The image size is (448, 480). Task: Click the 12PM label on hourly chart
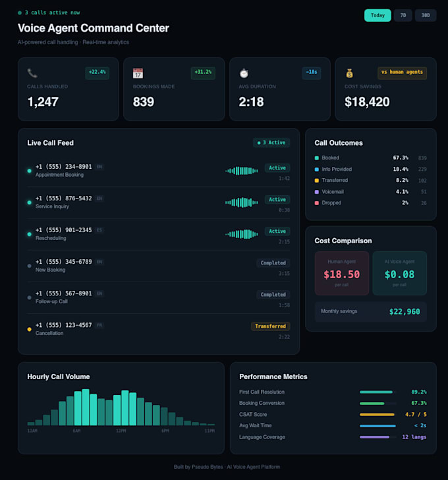(x=121, y=431)
